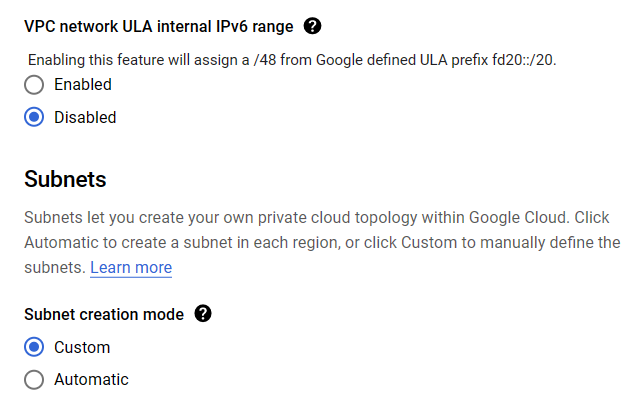Click the "VPC network ULA internal IPv6 range" title
Viewport: 630px width, 408px height.
point(159,26)
